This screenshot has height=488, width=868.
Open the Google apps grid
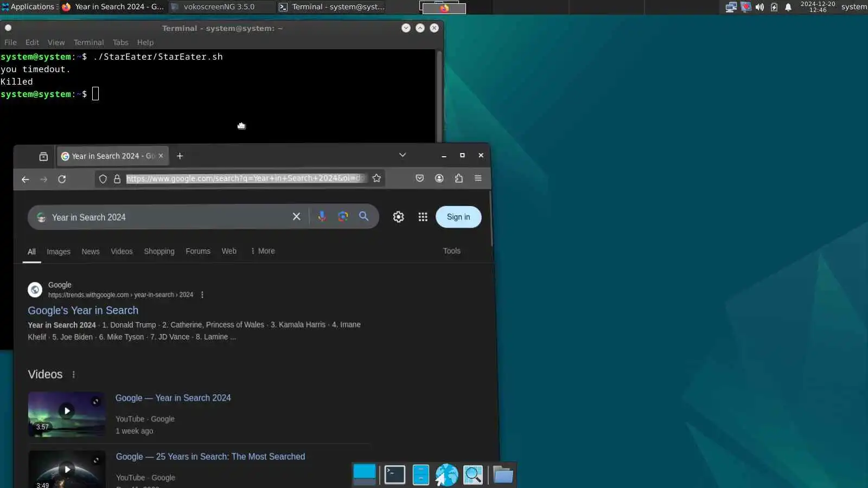coord(423,217)
